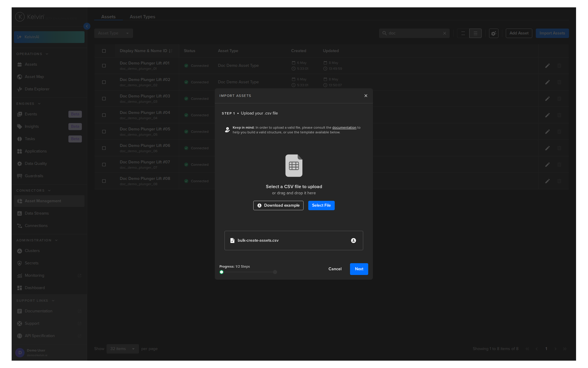Open the 32 items per page dropdown
Viewport: 588px width, 368px height.
123,349
